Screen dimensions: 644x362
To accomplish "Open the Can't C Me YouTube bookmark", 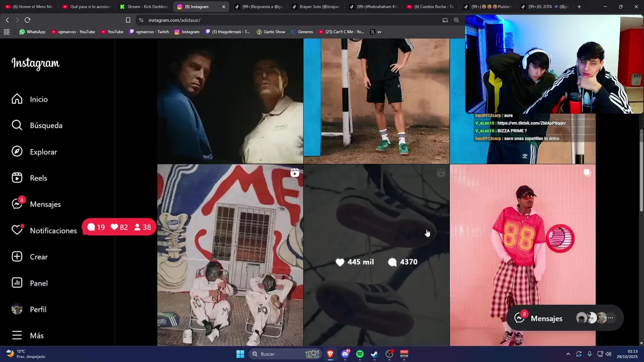I will click(x=342, y=32).
